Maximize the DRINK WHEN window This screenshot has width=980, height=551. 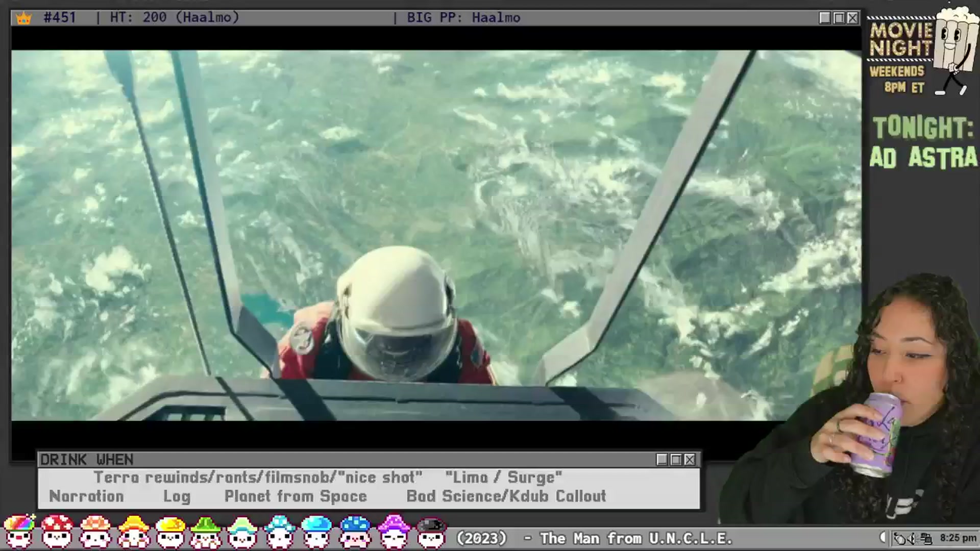(x=676, y=460)
